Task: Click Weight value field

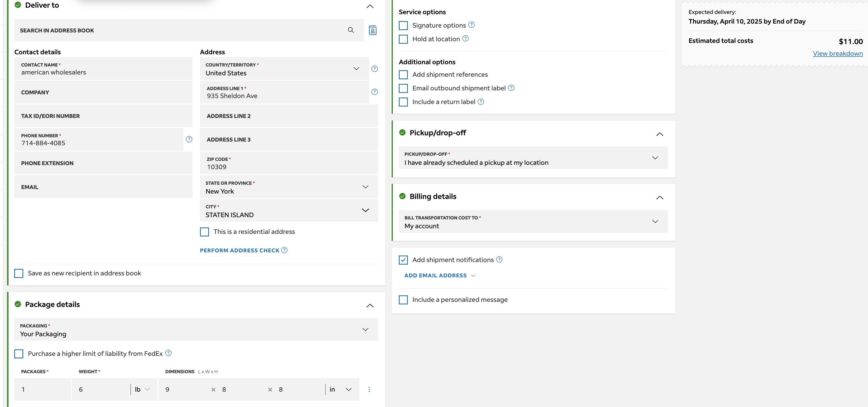Action: click(x=101, y=389)
